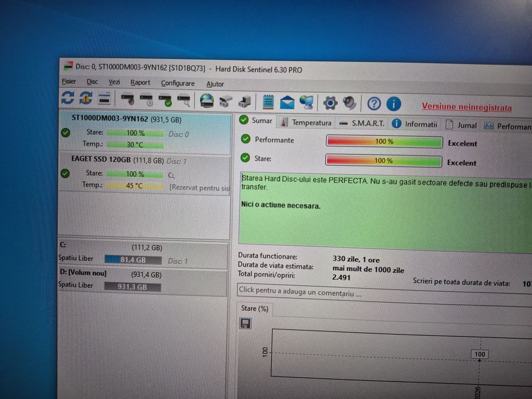532x399 pixels.
Task: Click the Performante 100 % progress bar
Action: (384, 142)
